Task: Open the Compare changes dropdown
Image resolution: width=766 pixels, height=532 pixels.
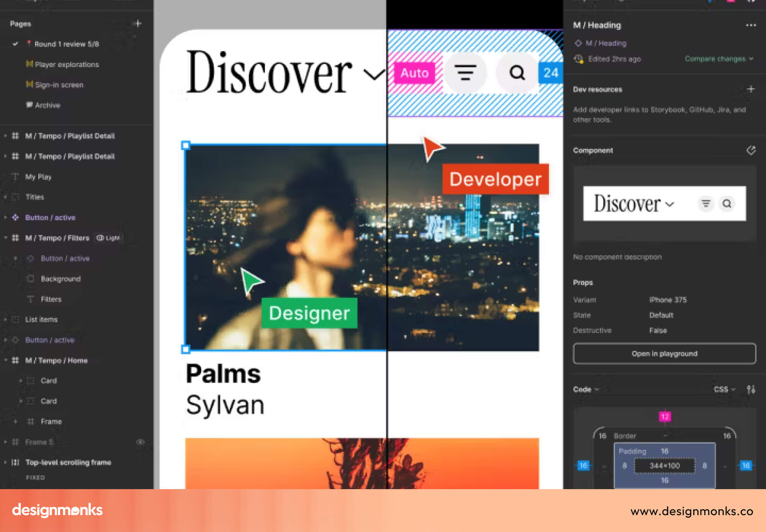Action: [x=719, y=59]
